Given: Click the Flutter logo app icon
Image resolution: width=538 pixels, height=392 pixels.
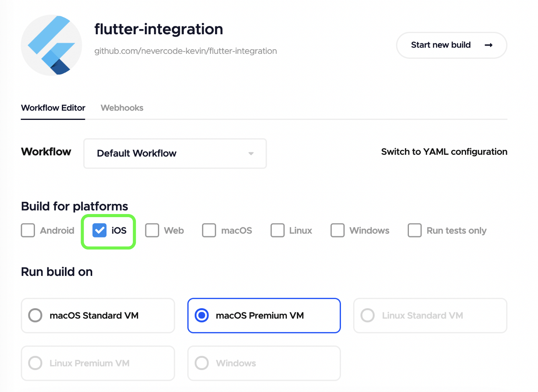Looking at the screenshot, I should tap(51, 45).
